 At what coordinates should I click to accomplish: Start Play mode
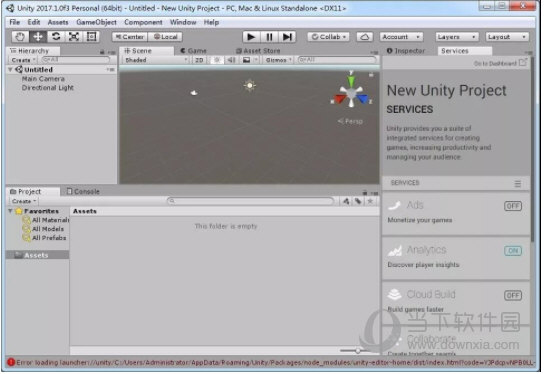pyautogui.click(x=251, y=37)
